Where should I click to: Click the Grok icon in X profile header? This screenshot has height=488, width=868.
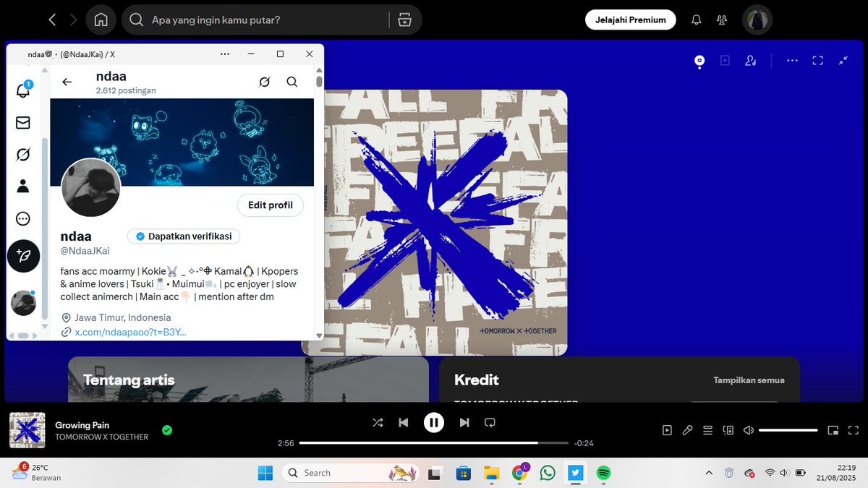coord(265,82)
